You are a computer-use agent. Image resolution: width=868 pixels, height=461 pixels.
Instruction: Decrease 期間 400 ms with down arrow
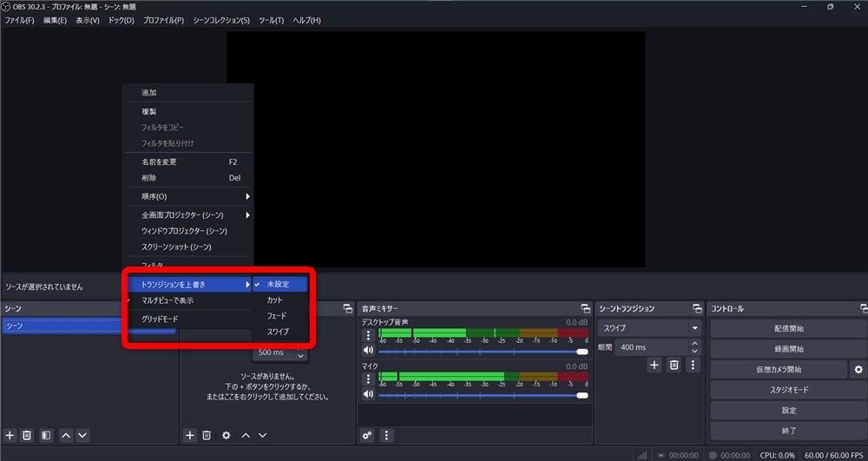tap(694, 351)
